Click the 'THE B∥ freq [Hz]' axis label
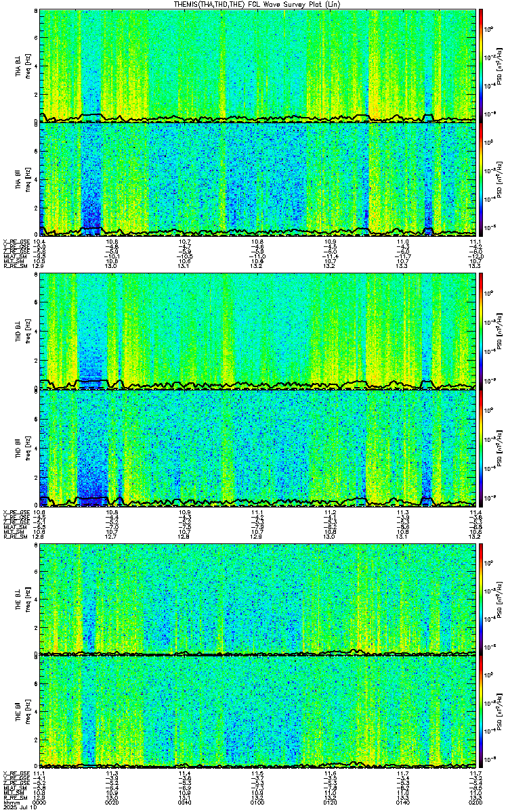Image resolution: width=508 pixels, height=812 pixels. point(22,710)
